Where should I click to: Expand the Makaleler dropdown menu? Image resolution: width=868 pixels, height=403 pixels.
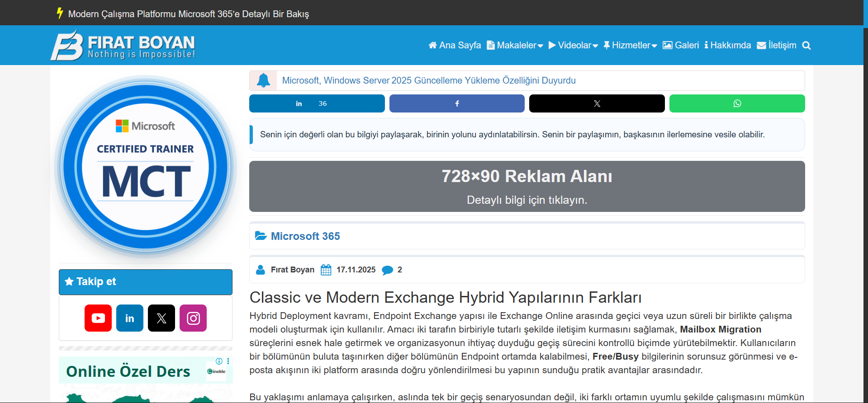pyautogui.click(x=515, y=45)
